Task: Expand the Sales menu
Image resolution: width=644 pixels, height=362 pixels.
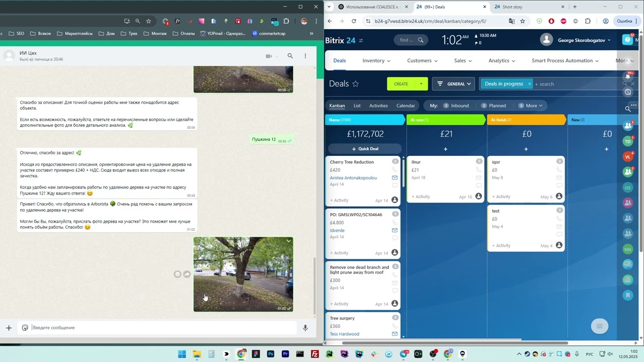Action: [463, 61]
